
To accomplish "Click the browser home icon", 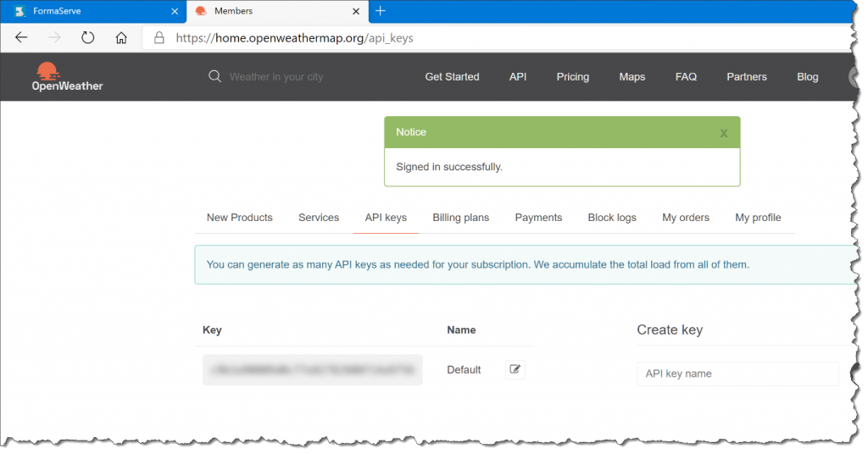I will 121,37.
